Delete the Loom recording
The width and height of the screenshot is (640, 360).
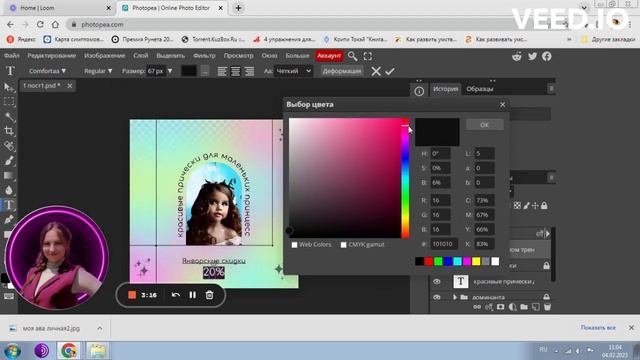(x=209, y=295)
